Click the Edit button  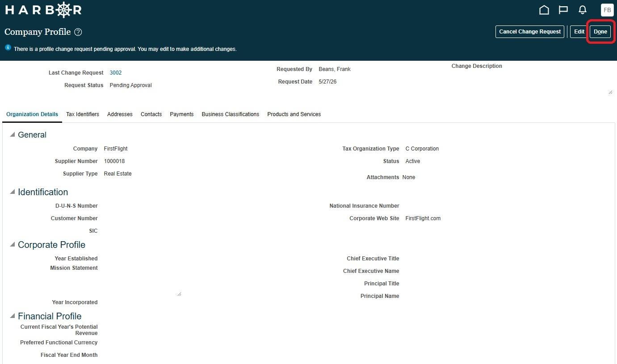(x=579, y=32)
